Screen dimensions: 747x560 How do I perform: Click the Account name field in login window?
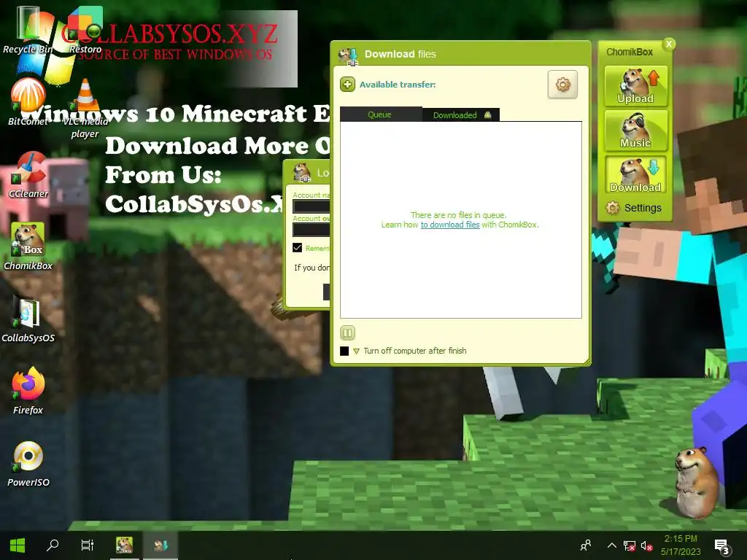pos(311,206)
